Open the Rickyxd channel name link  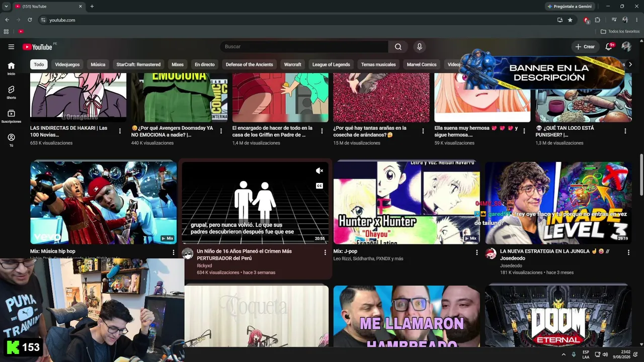(x=204, y=265)
